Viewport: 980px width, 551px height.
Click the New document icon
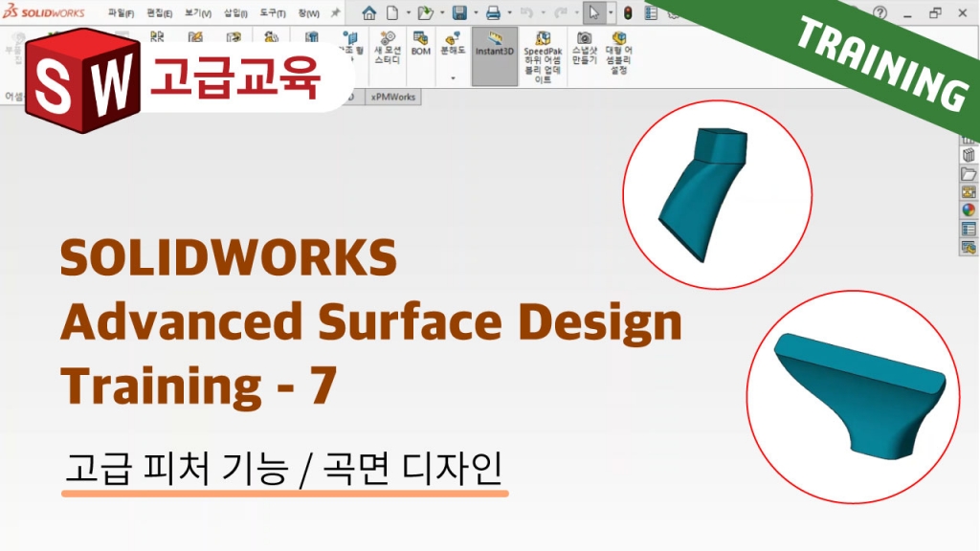point(392,12)
